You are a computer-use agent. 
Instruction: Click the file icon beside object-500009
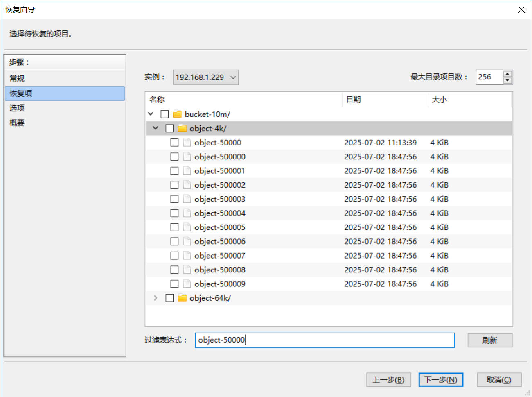(187, 284)
